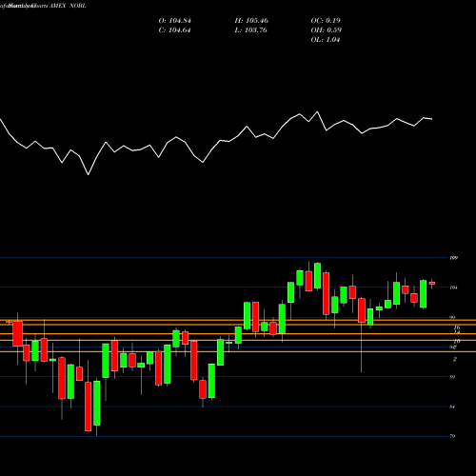Click the tall green candle before the last
Image resolution: width=476 pixels, height=476 pixels.
(423, 294)
